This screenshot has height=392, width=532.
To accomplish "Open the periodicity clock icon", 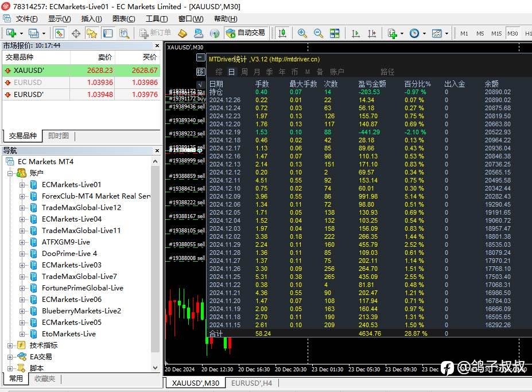I will point(414,33).
